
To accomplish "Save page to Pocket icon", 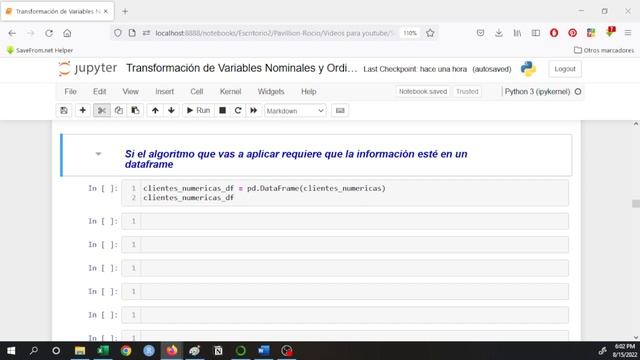I will 480,33.
